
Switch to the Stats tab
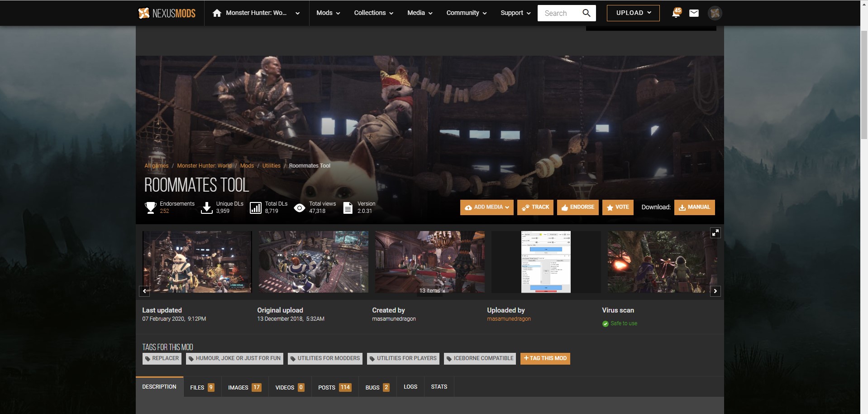pyautogui.click(x=439, y=387)
